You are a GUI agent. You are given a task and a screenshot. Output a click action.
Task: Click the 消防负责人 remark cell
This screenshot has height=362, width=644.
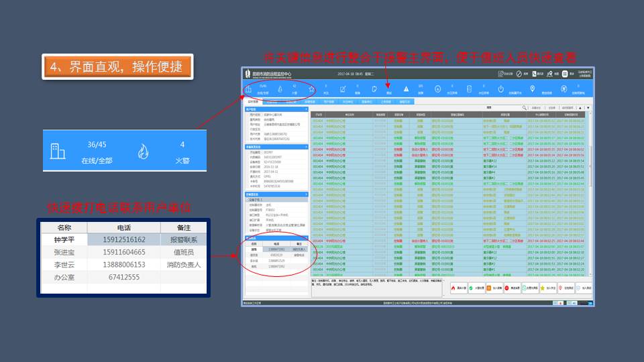184,265
